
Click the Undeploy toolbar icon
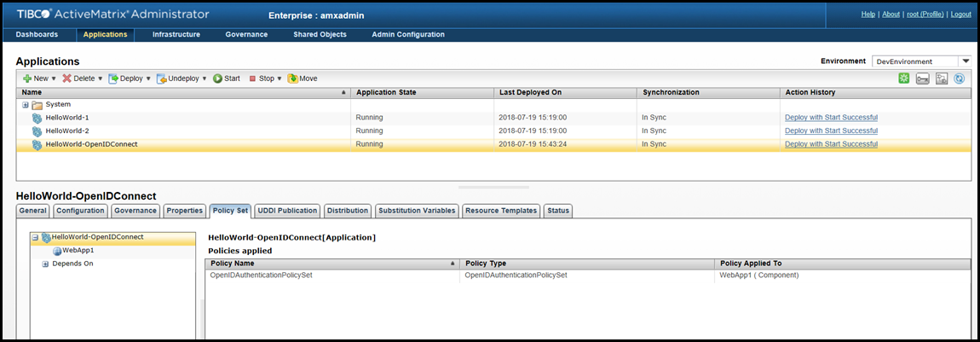(x=161, y=78)
